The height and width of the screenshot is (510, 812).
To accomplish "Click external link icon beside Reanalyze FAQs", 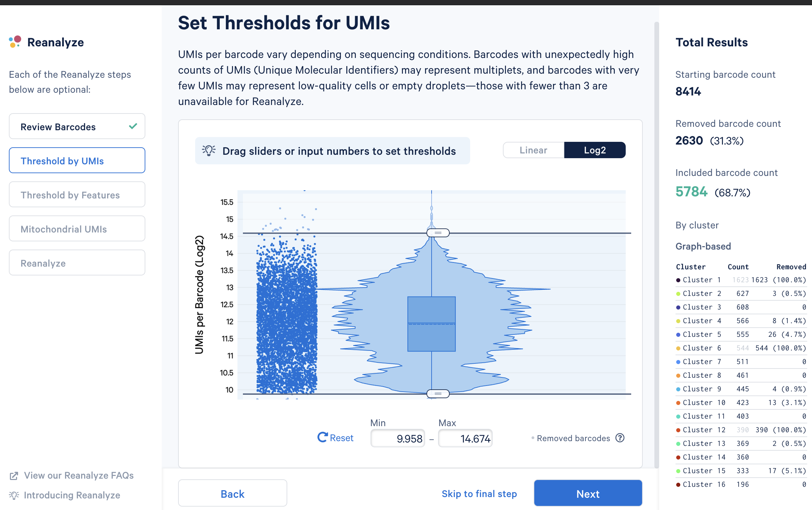I will click(x=14, y=476).
